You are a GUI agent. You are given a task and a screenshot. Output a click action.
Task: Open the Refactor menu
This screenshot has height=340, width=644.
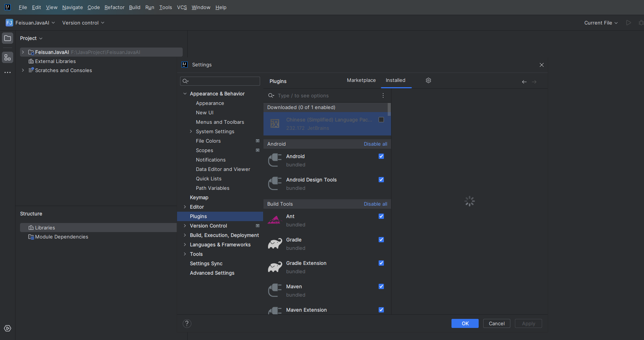tap(114, 7)
